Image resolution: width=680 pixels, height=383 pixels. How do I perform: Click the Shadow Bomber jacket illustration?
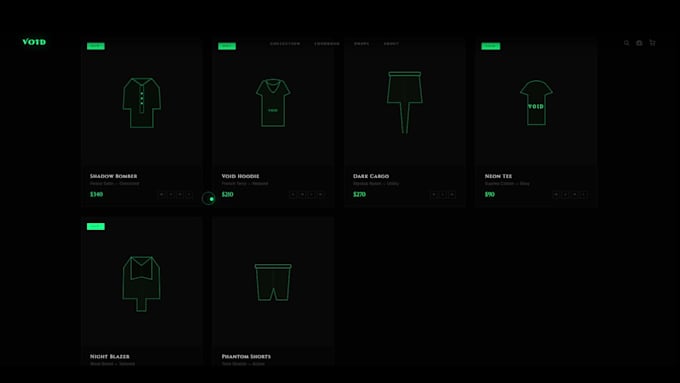pyautogui.click(x=142, y=103)
